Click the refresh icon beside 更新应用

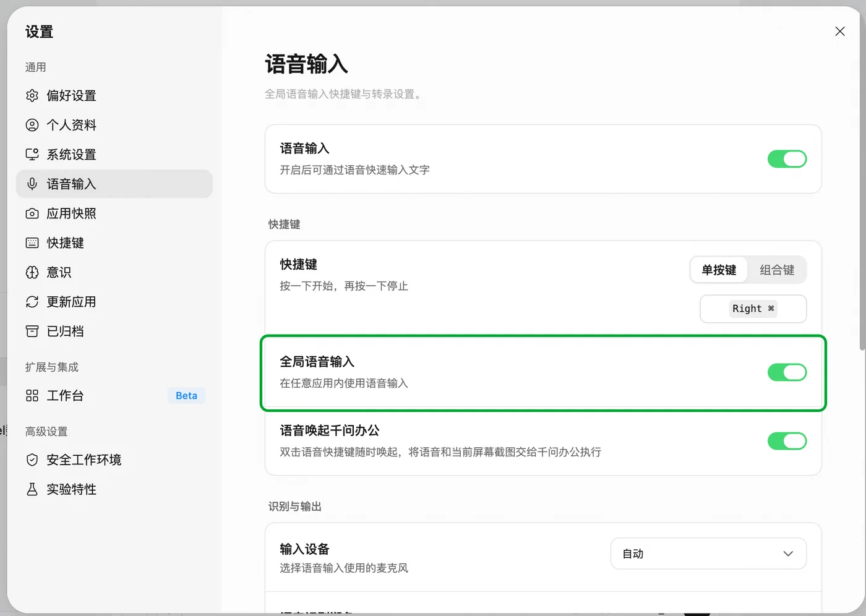pyautogui.click(x=32, y=302)
